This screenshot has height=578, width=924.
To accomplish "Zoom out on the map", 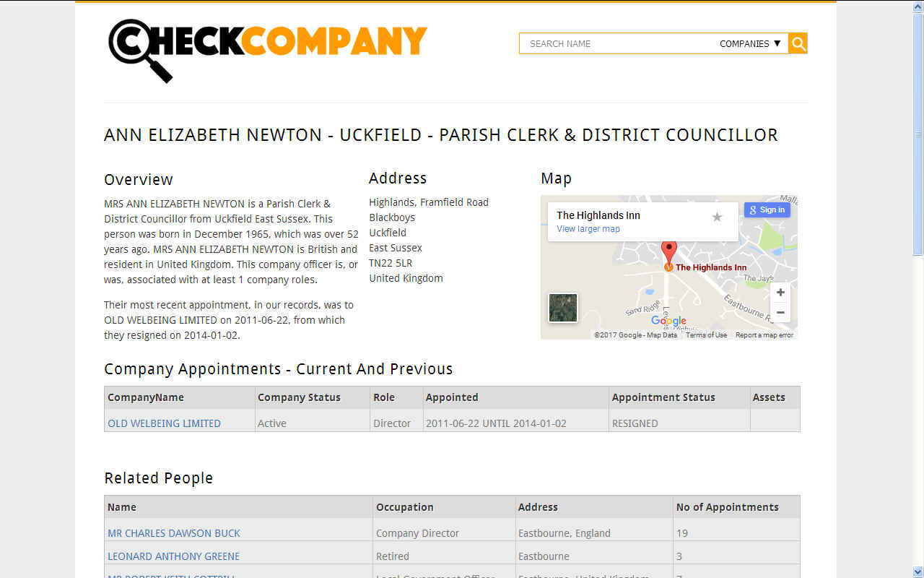I will tap(780, 313).
